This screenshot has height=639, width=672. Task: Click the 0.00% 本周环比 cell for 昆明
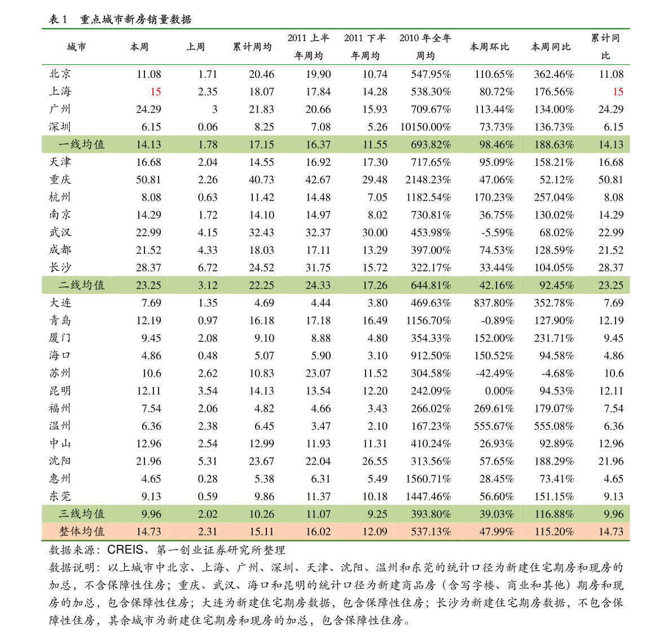tap(499, 391)
